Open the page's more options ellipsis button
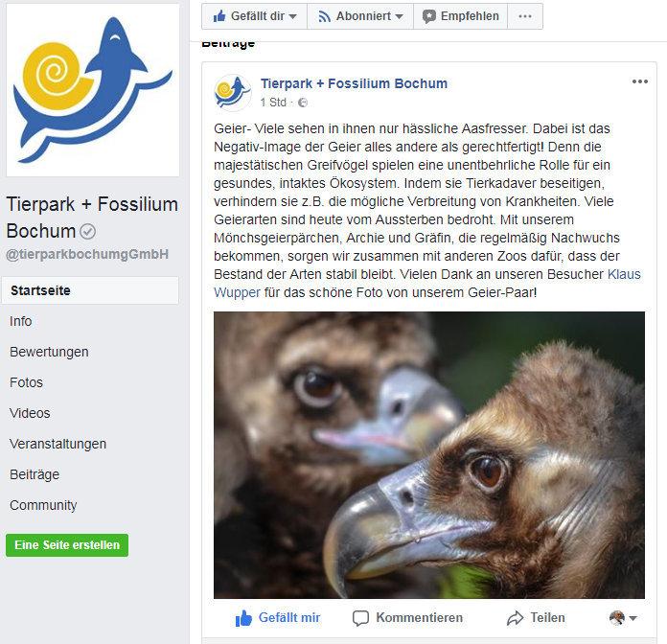This screenshot has height=644, width=667. 525,16
